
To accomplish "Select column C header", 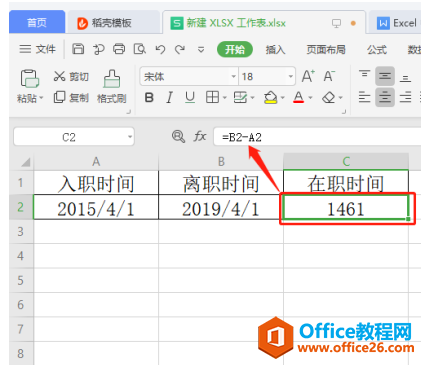I will pyautogui.click(x=346, y=162).
